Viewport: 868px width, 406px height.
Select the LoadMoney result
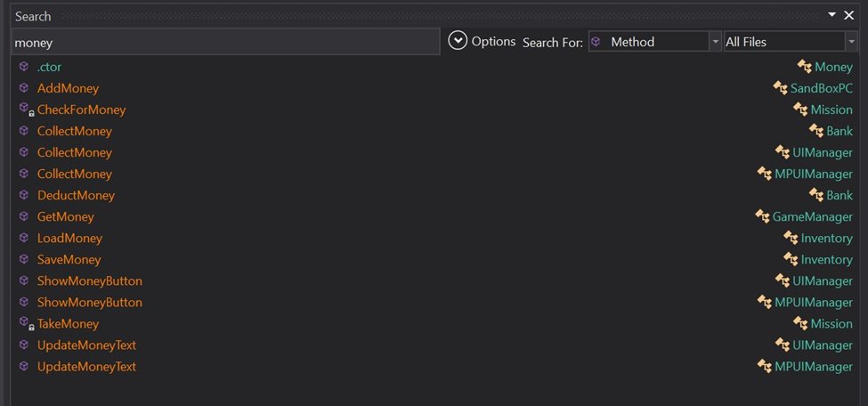coord(69,239)
